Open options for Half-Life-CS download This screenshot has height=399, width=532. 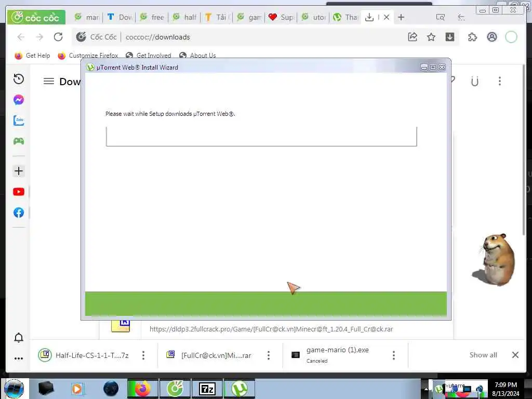pyautogui.click(x=143, y=355)
